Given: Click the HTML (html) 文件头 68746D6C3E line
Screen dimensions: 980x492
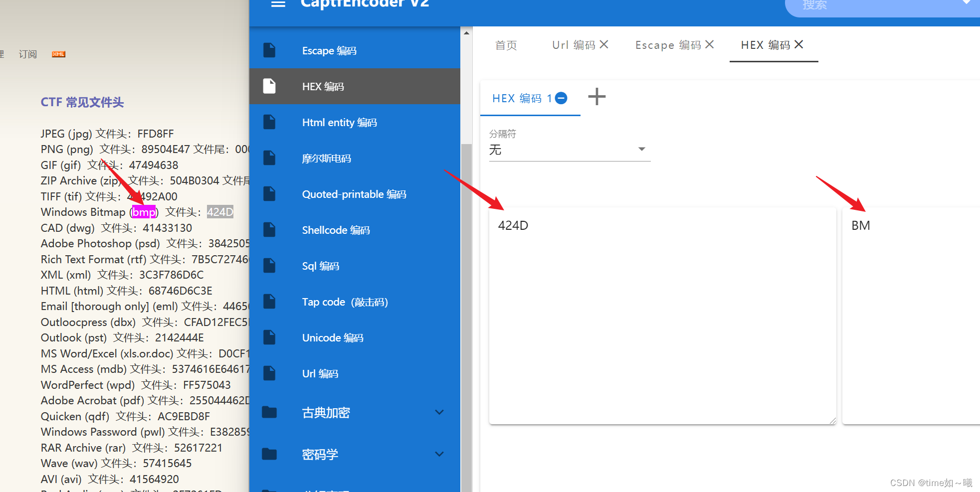Looking at the screenshot, I should [127, 291].
